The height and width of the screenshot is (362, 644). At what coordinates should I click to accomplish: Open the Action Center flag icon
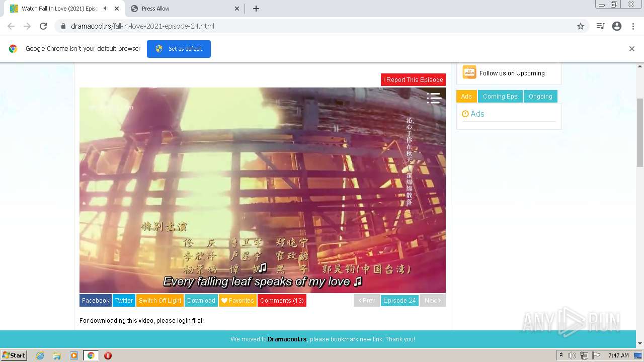pos(596,355)
